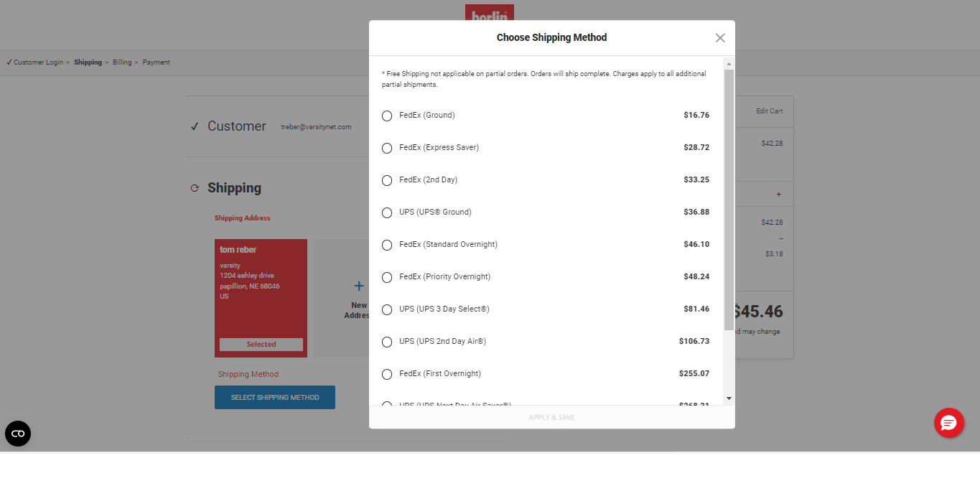Select UPS (UPS 3 Day Select®) option
980x481 pixels.
pyautogui.click(x=387, y=309)
